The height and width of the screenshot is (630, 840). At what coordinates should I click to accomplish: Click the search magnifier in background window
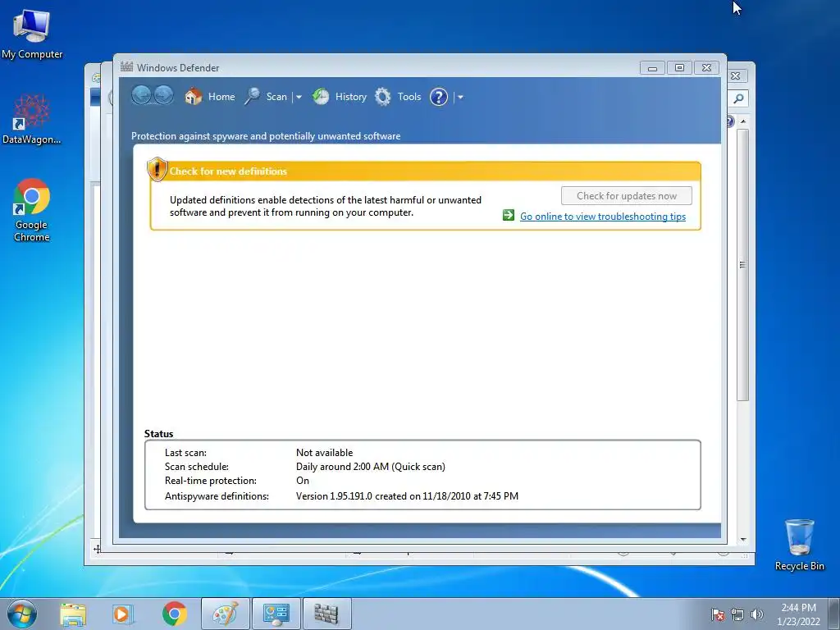point(739,98)
